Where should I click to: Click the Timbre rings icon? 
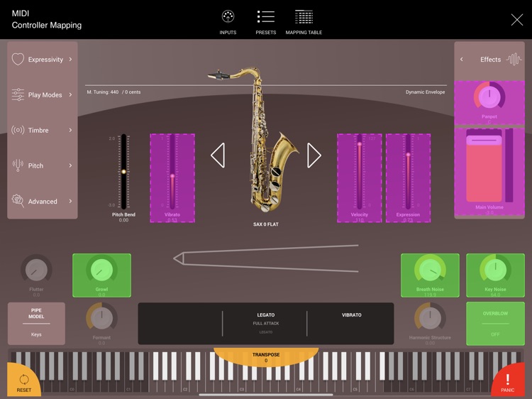tap(18, 130)
